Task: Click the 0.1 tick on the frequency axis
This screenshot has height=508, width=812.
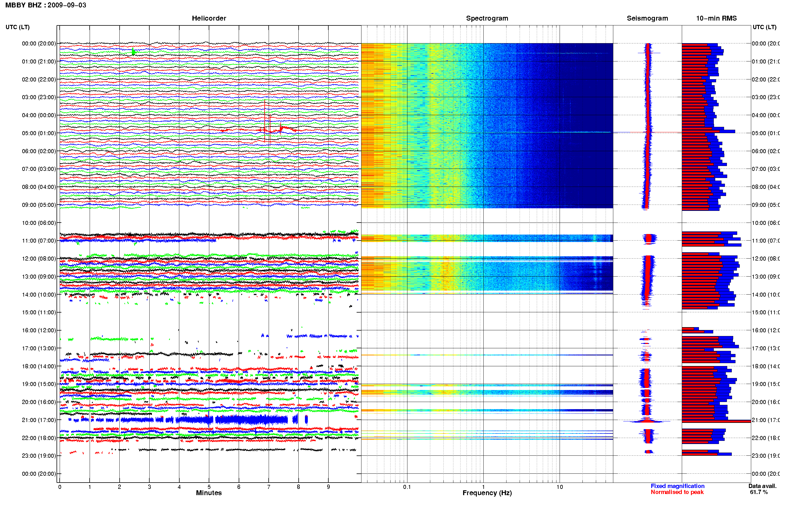Action: coord(407,487)
